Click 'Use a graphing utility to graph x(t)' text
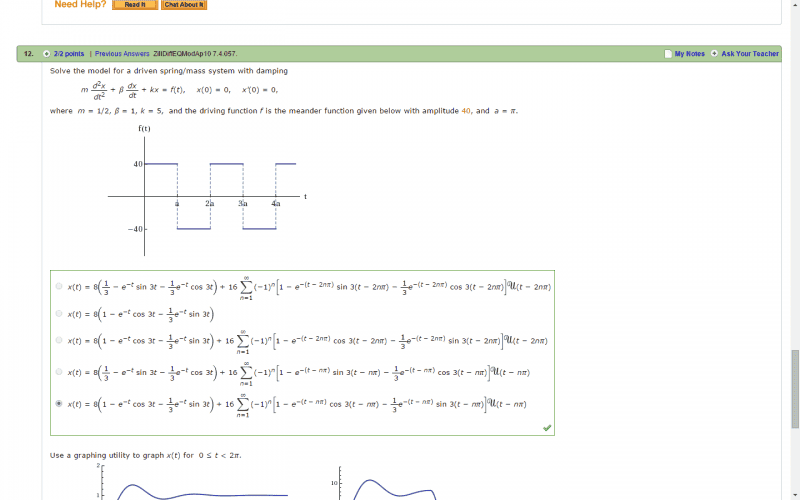The image size is (800, 500). tap(146, 455)
